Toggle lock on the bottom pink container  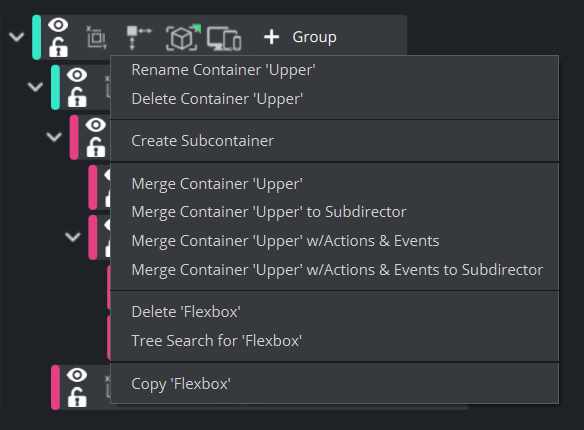[77, 397]
